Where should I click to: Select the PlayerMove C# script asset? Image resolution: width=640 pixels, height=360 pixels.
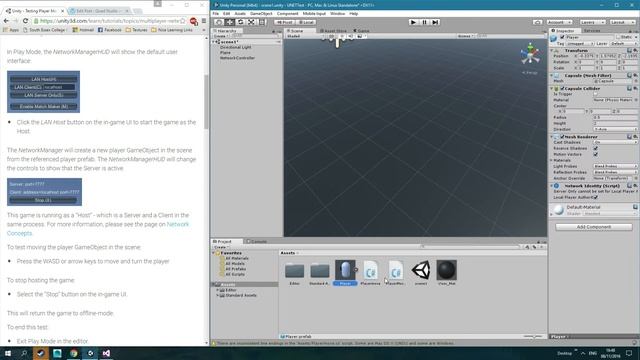pos(370,272)
